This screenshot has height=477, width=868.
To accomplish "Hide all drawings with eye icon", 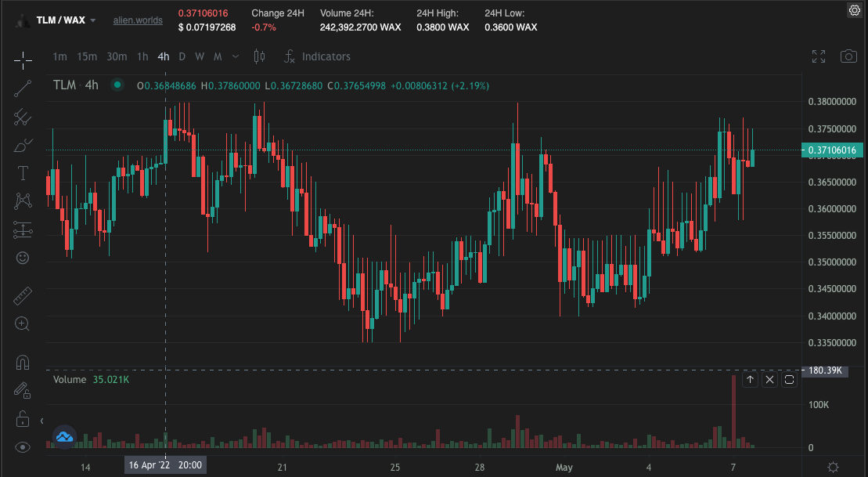I will [23, 447].
